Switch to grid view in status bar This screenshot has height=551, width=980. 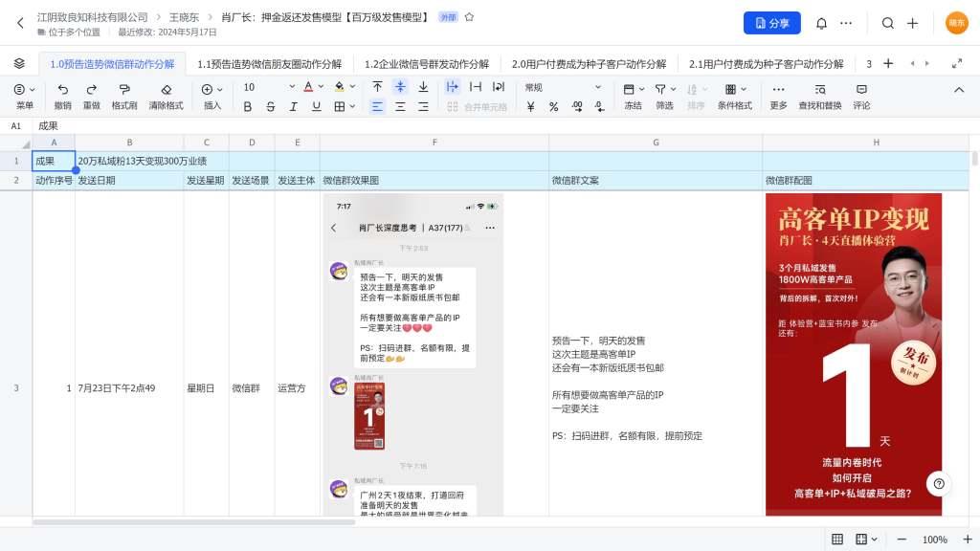click(x=837, y=540)
